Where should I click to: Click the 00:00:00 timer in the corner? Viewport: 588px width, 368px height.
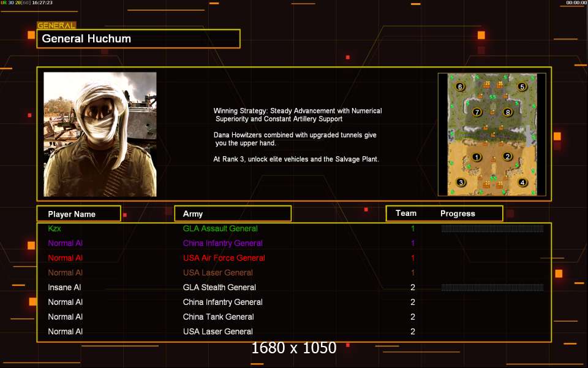click(x=577, y=2)
